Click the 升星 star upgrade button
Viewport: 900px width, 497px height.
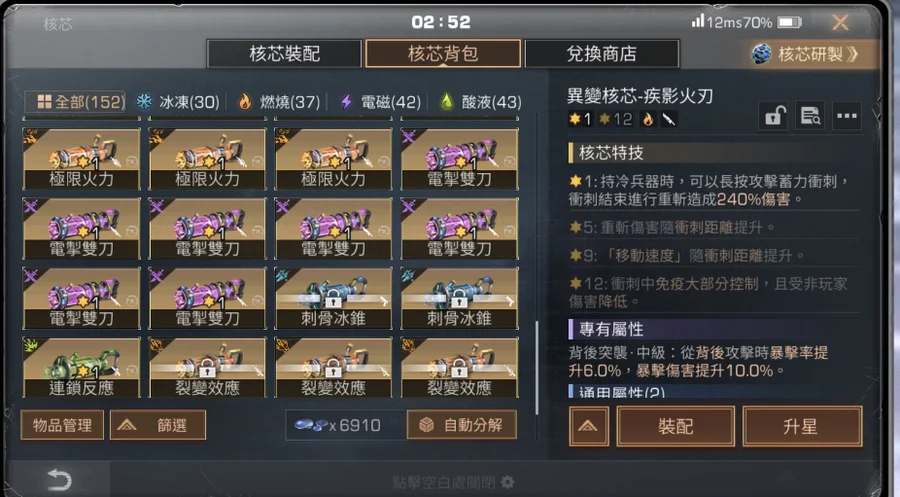802,426
